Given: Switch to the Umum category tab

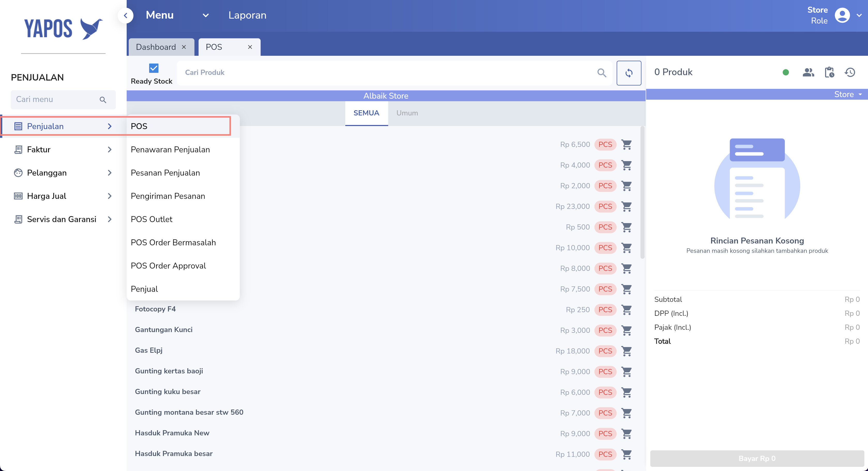Looking at the screenshot, I should 407,113.
